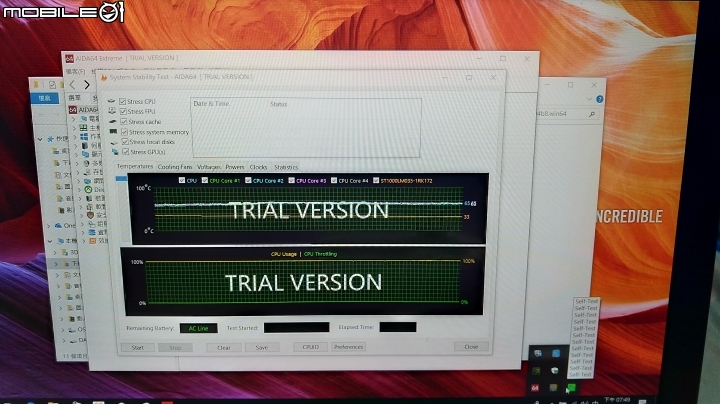Switch to the Voltages tab
Viewport: 720px width, 404px height.
pos(209,167)
